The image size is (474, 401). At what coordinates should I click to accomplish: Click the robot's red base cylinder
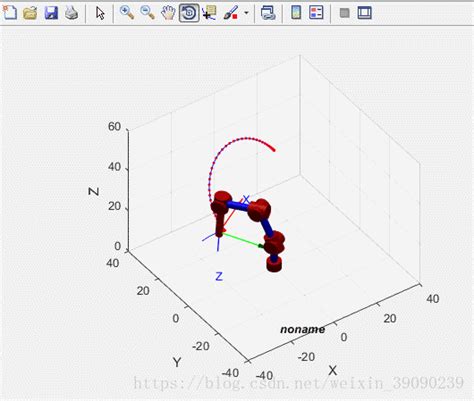coord(274,265)
